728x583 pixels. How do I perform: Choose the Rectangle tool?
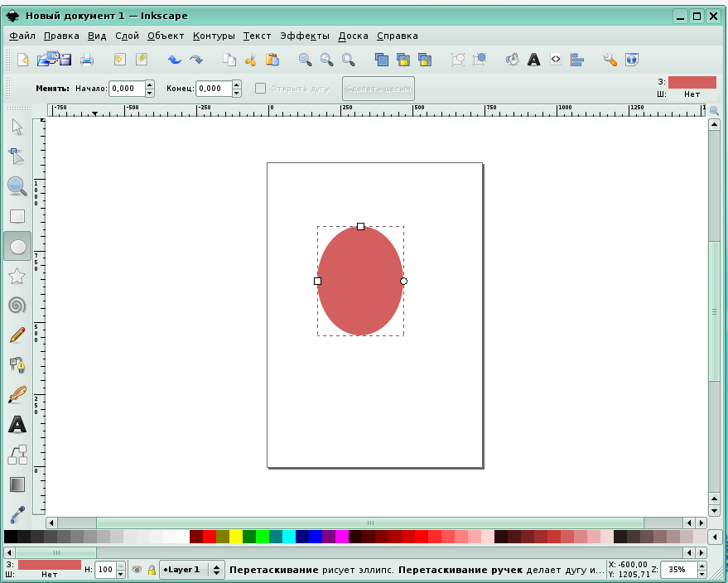tap(17, 216)
